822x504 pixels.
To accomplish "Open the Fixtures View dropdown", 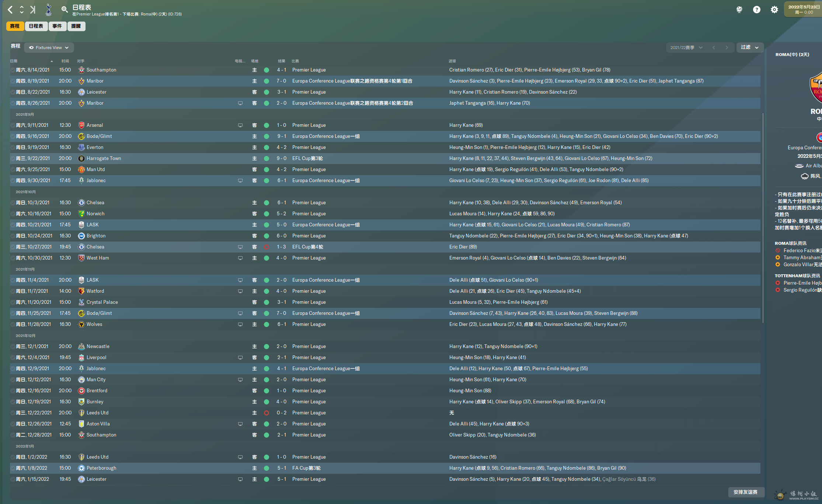I will (x=49, y=48).
